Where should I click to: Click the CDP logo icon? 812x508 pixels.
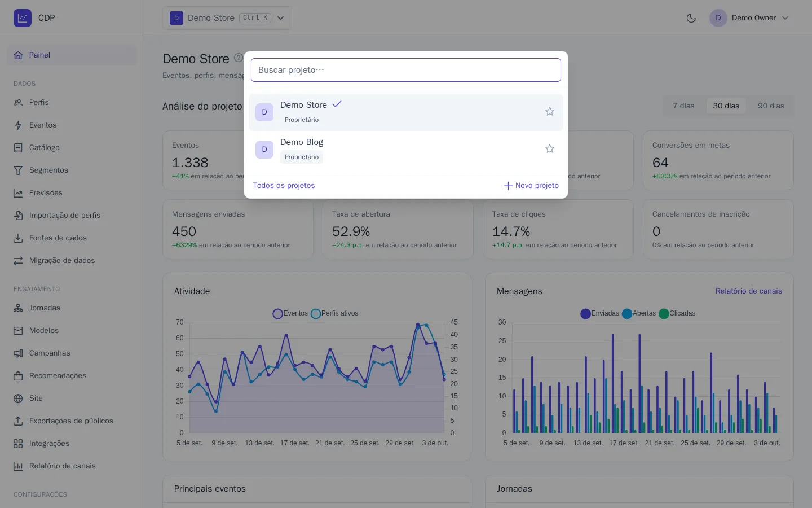[x=23, y=18]
